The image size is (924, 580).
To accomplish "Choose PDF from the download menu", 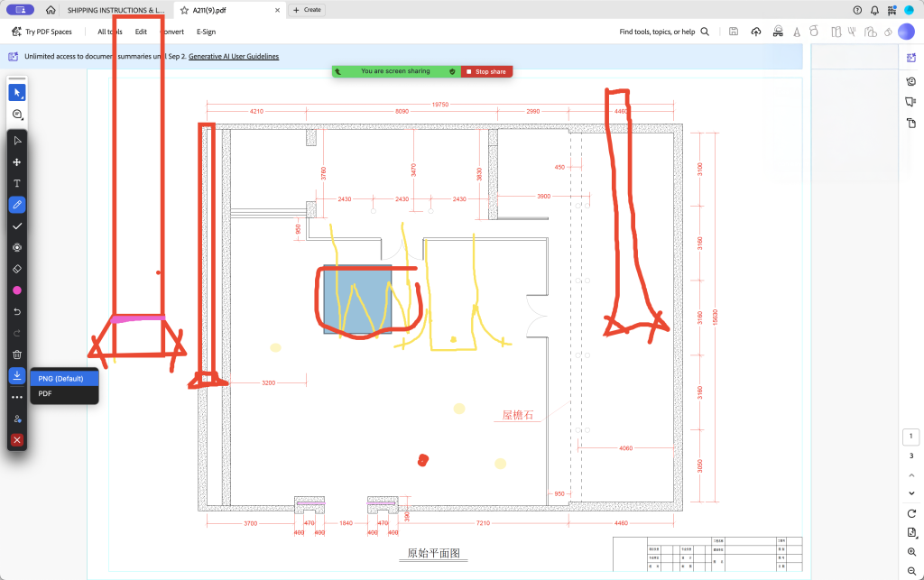I will [x=45, y=393].
